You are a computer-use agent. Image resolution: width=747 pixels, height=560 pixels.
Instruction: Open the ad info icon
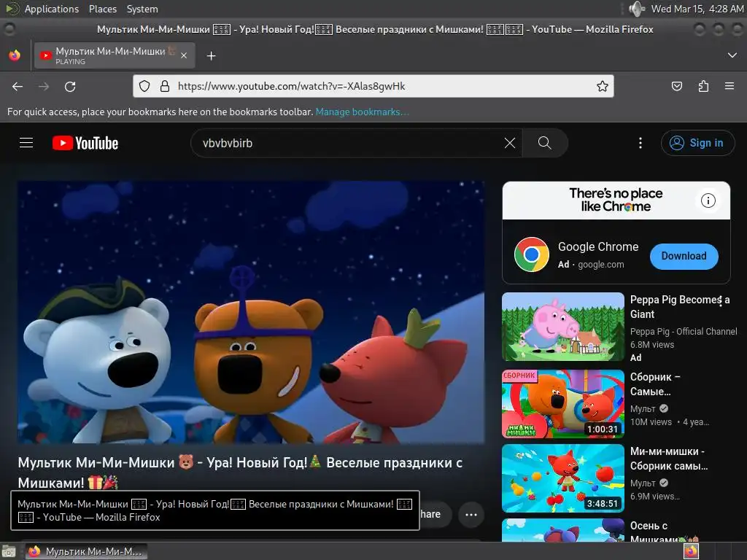click(x=708, y=201)
